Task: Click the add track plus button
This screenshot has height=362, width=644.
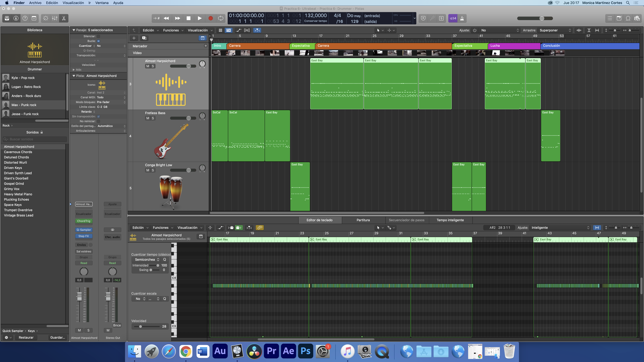Action: [134, 38]
